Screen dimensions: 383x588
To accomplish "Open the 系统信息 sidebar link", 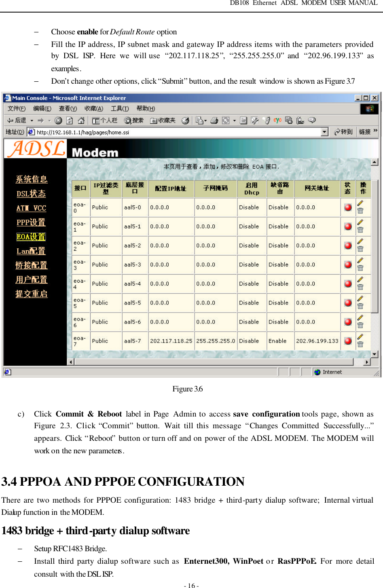I will click(32, 179).
